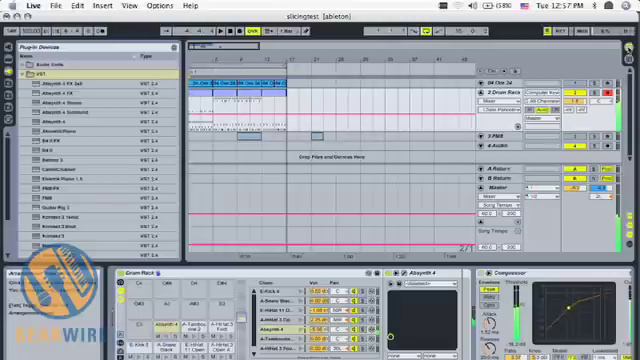Toggle the Computer MIDI Keyboard button
Viewport: 640px width, 360px height.
547,31
